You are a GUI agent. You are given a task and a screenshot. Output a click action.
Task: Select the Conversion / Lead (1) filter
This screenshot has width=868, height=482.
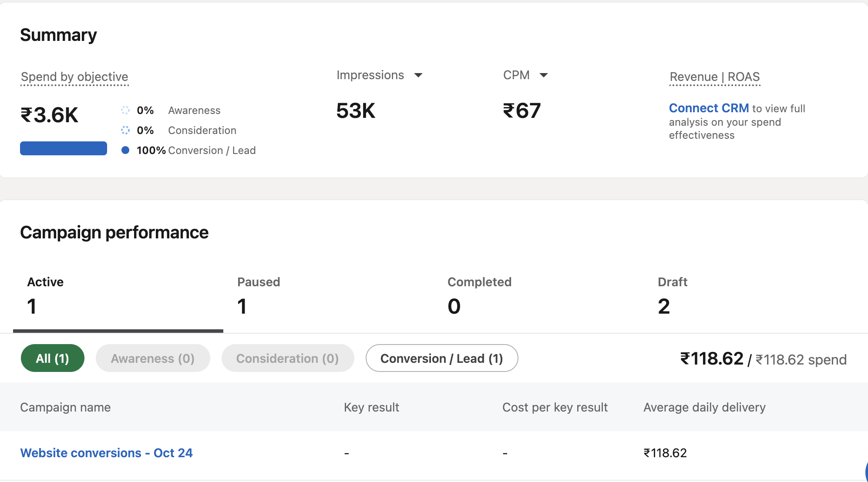click(442, 358)
